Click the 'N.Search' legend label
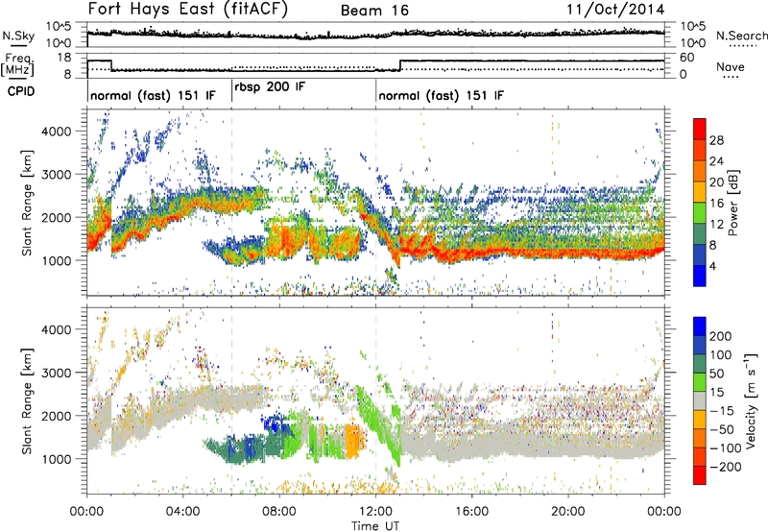Image resolution: width=768 pixels, height=532 pixels. click(742, 36)
